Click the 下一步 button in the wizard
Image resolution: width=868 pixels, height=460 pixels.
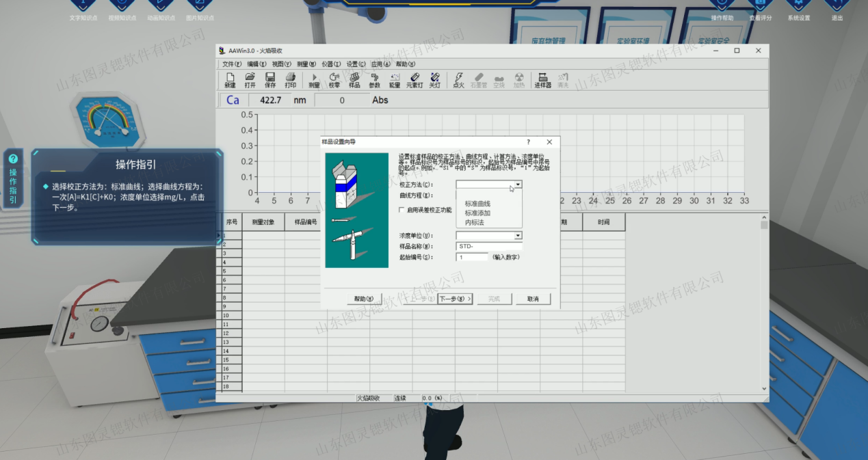(x=455, y=299)
